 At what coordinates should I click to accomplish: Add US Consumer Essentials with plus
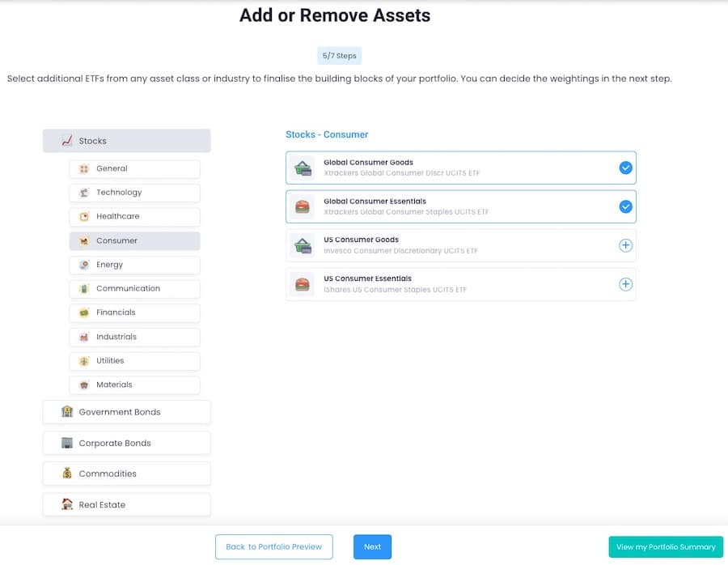(625, 284)
